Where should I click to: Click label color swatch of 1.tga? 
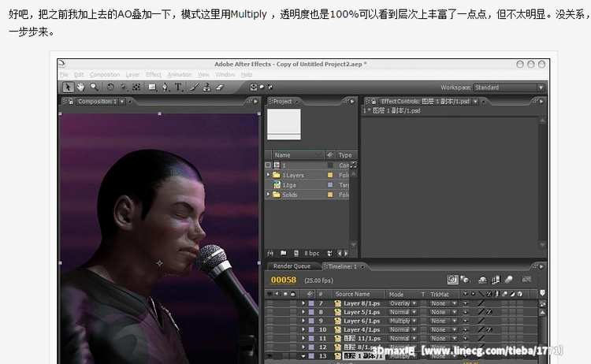pos(330,184)
